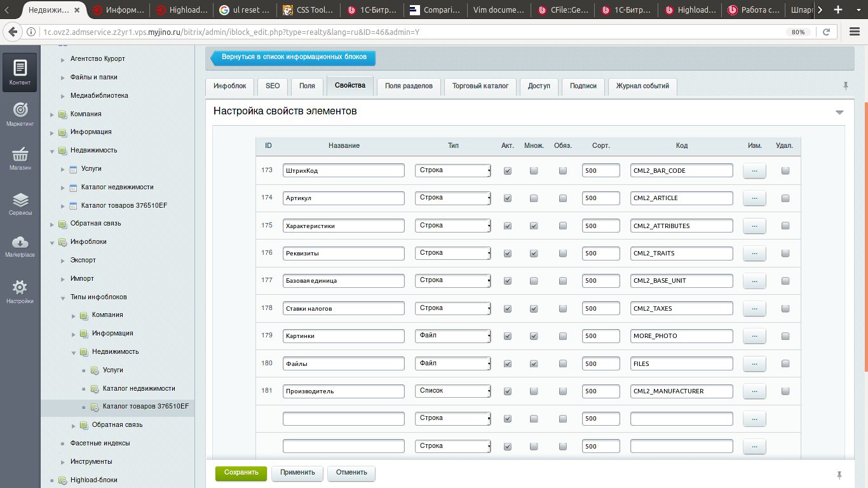The width and height of the screenshot is (868, 488).
Task: Open the Маркетинг section icon
Action: 20,114
